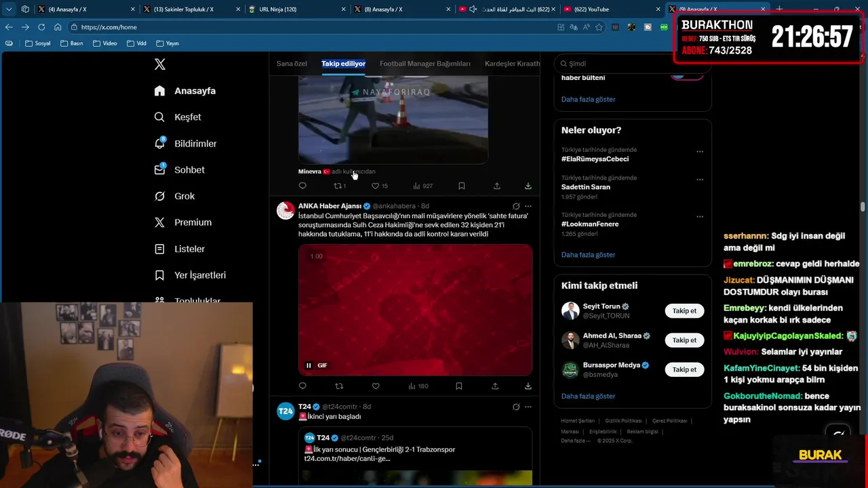Bookmark the ANKA Haber post

point(459,386)
